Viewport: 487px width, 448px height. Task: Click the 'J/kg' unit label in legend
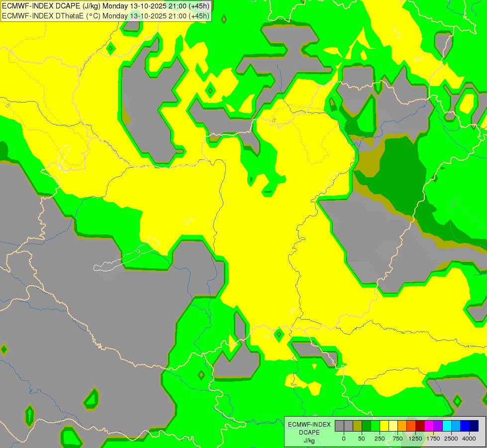[x=309, y=441]
